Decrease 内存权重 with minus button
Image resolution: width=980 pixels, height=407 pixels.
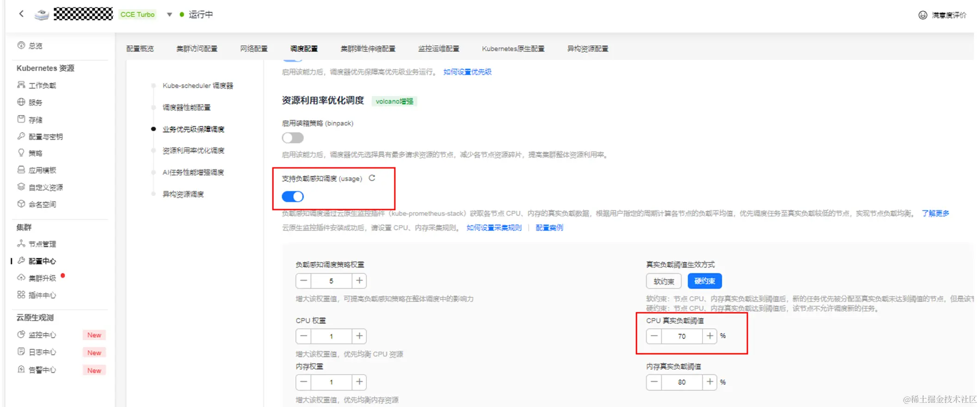(x=304, y=382)
